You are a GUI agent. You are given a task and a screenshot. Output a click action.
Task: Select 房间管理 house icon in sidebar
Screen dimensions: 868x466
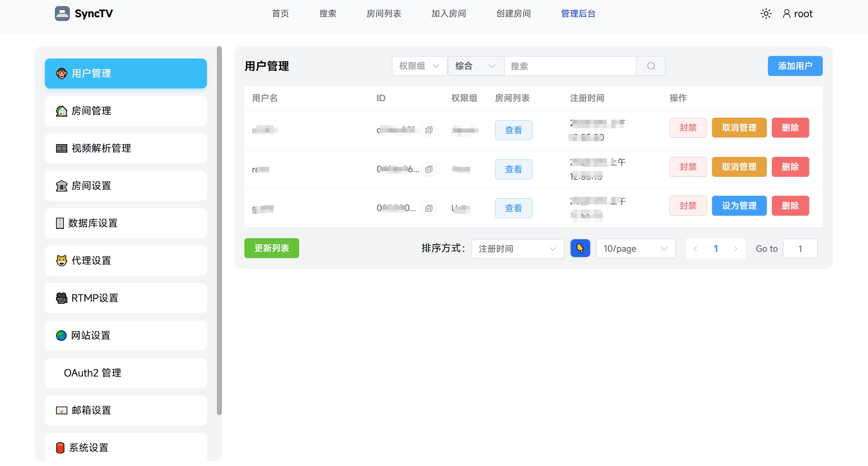pyautogui.click(x=61, y=111)
